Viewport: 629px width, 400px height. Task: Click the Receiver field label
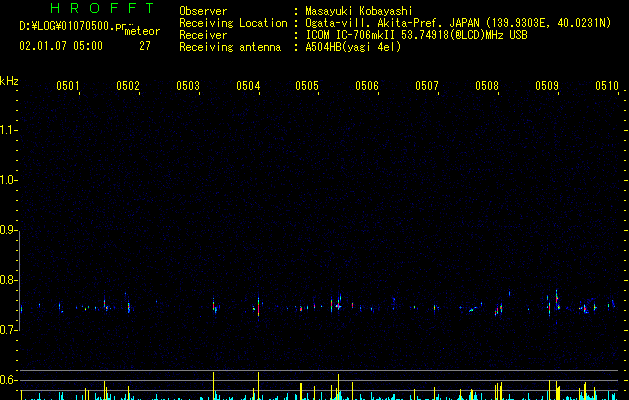(203, 35)
